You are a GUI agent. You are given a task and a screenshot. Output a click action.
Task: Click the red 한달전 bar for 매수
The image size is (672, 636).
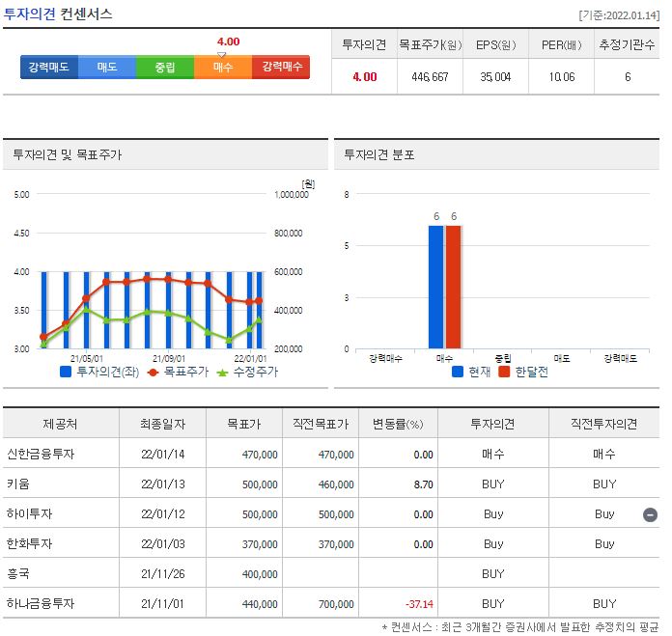click(454, 287)
